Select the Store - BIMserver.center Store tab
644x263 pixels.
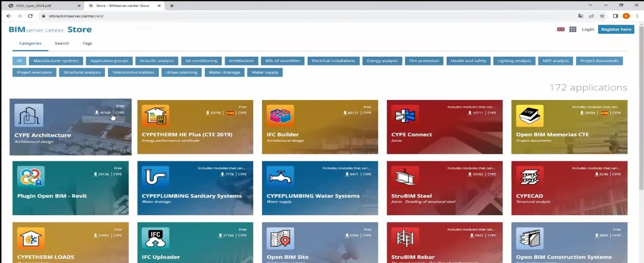coord(125,5)
